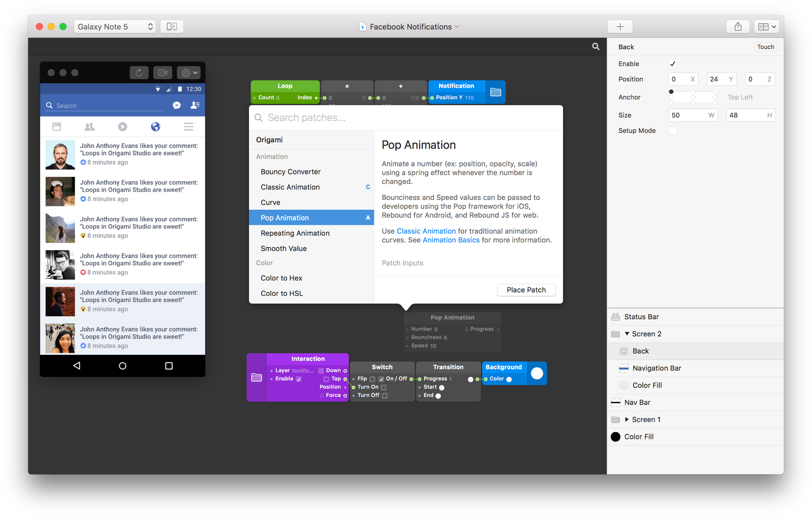Click the folder icon on the Interaction patch
Viewport: 812px width, 518px height.
click(x=257, y=377)
